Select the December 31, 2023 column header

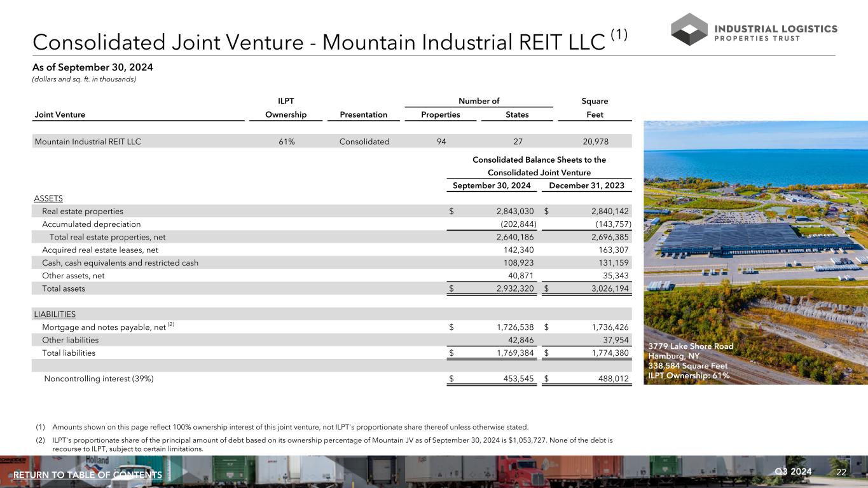(x=588, y=186)
